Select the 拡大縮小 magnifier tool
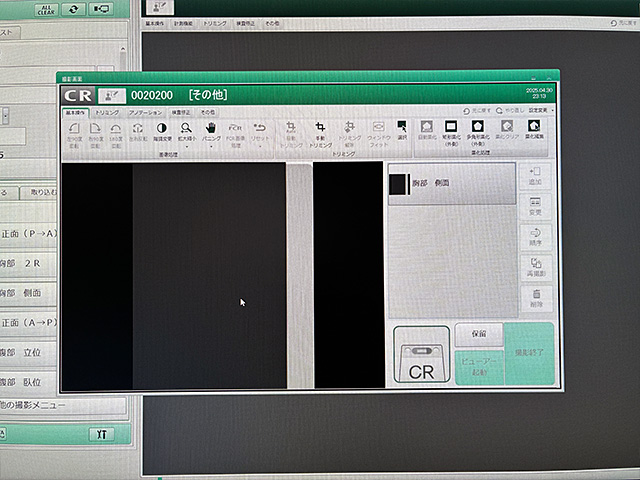640x480 pixels. click(186, 132)
